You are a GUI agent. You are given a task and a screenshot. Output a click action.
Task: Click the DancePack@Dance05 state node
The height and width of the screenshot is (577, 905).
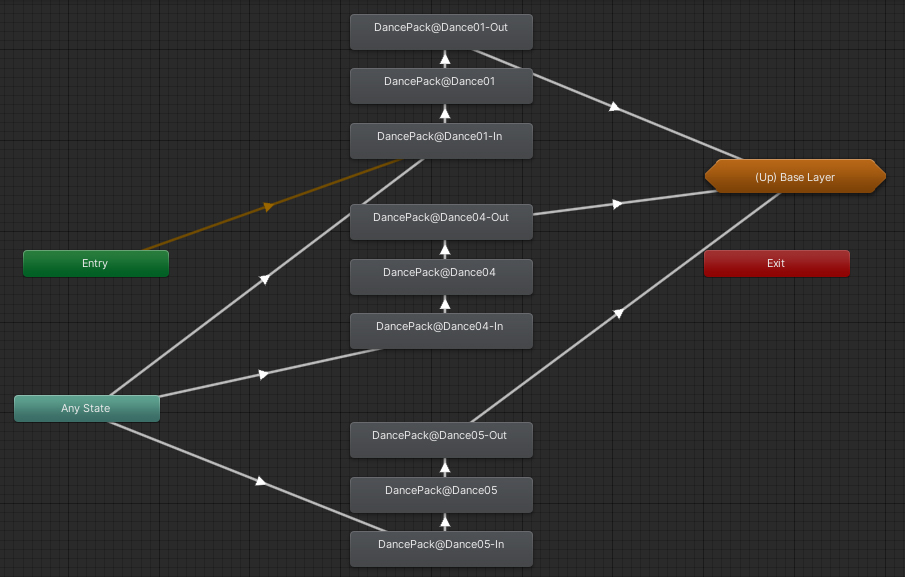click(440, 490)
